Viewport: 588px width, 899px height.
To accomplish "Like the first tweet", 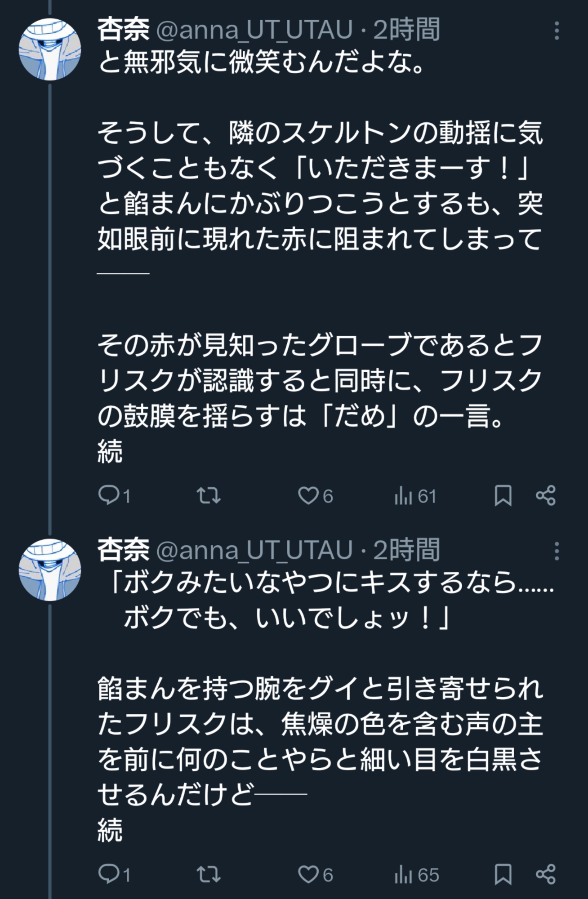I will (x=308, y=496).
